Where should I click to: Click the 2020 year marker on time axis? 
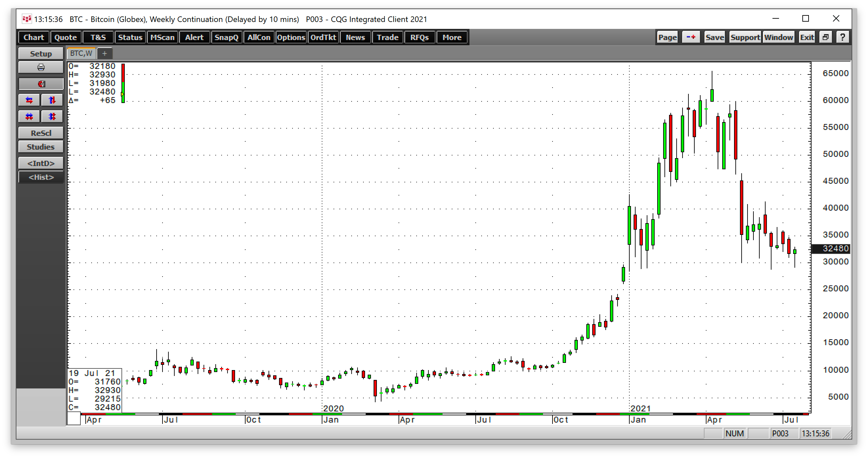tap(333, 408)
